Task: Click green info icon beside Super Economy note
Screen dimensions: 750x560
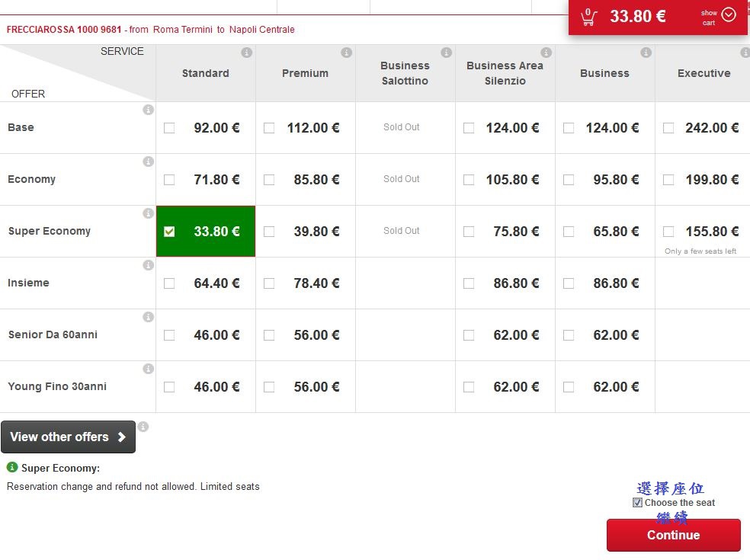Action: point(12,467)
